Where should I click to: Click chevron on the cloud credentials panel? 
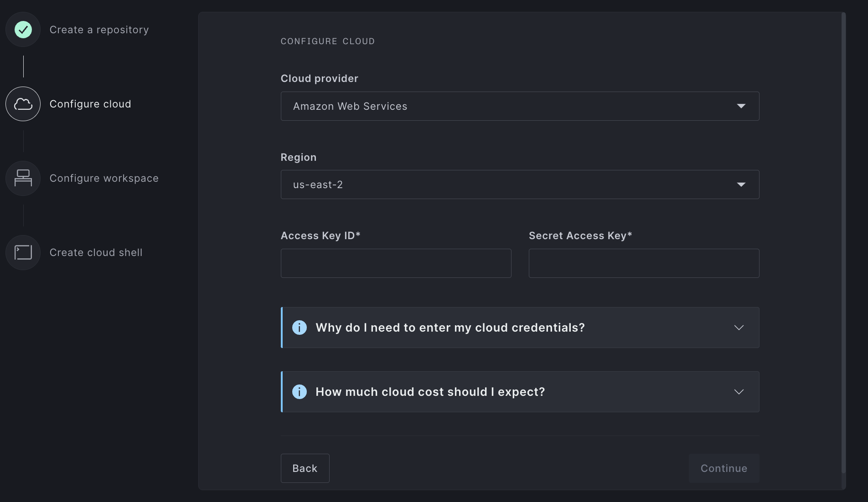point(739,328)
